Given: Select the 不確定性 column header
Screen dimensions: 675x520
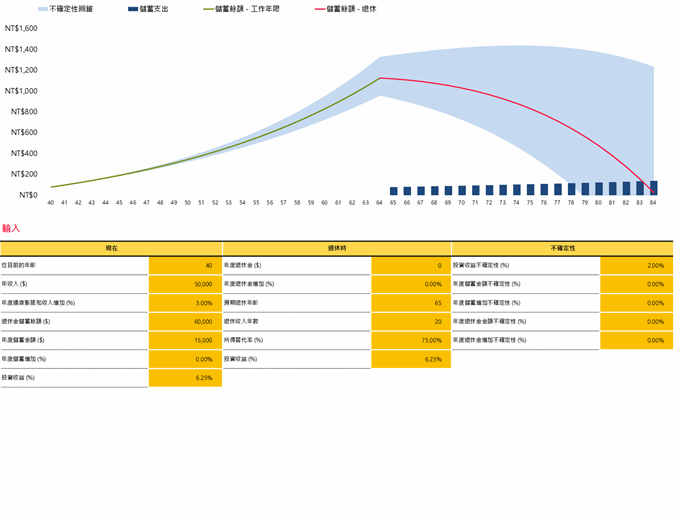Looking at the screenshot, I should tap(563, 247).
